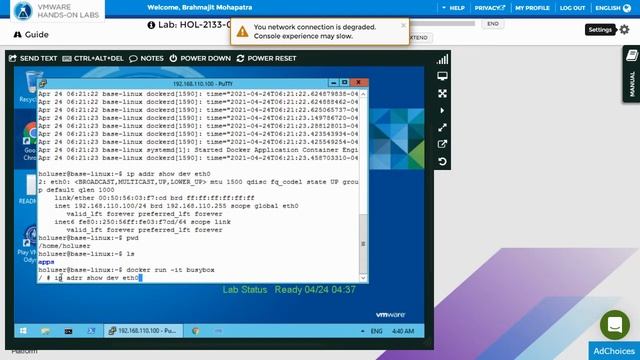Open the Windows Start button
Image resolution: width=640 pixels, height=360 pixels.
[23, 331]
